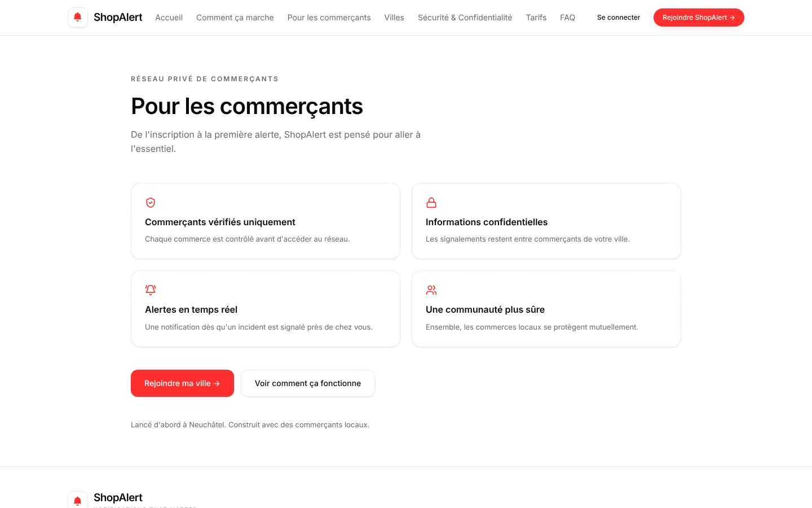This screenshot has height=508, width=812.
Task: Click the Rejoindre ma ville button
Action: (x=182, y=383)
